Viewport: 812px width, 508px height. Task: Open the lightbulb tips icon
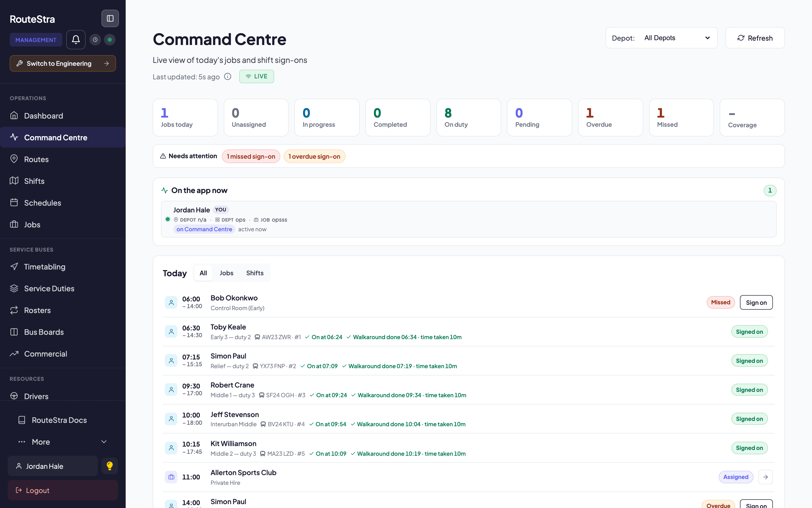coord(110,466)
